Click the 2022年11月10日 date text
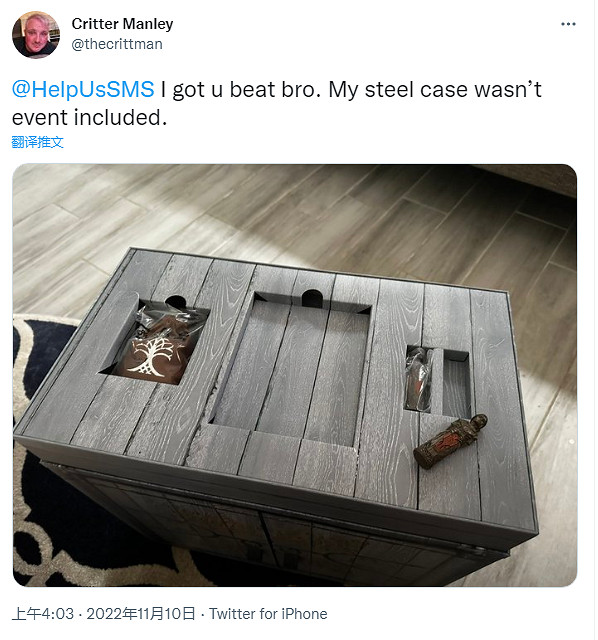Screen dimensions: 598x640 (x=141, y=613)
